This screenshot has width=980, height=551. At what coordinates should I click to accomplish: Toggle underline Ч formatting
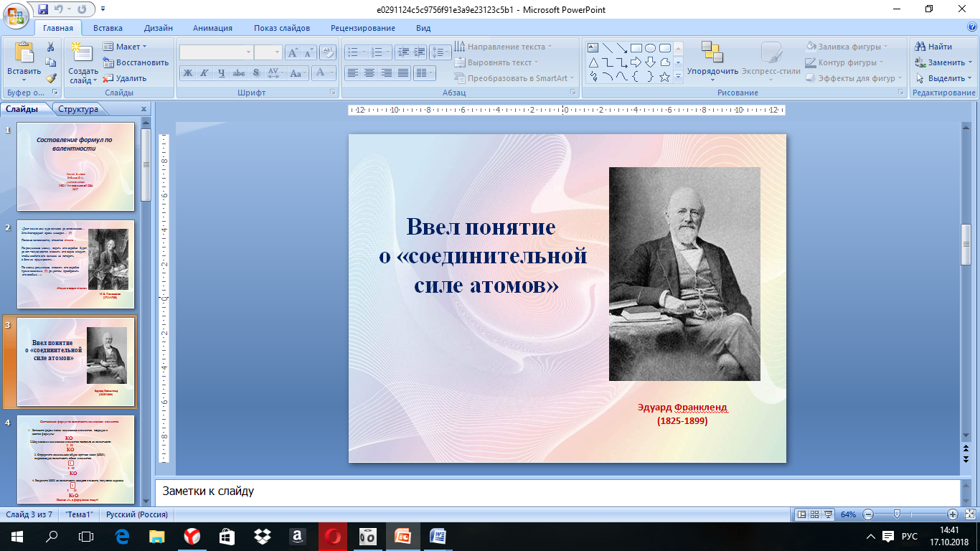pos(222,72)
